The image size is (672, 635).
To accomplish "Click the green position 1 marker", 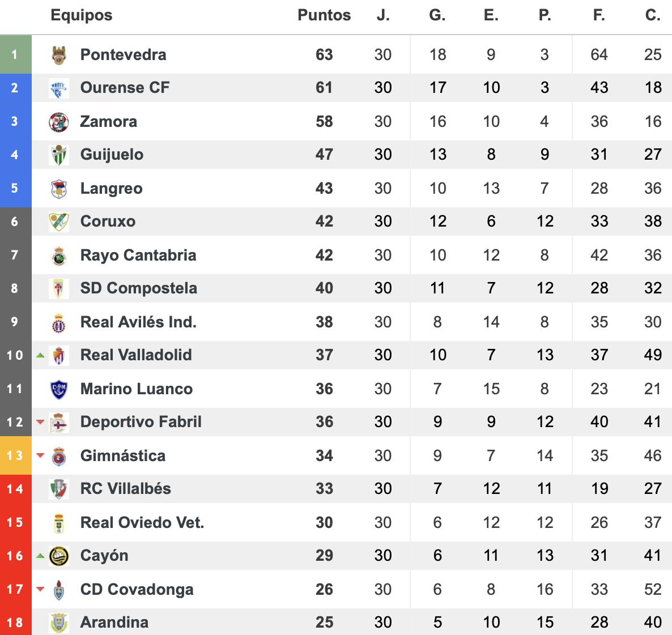I will point(15,54).
